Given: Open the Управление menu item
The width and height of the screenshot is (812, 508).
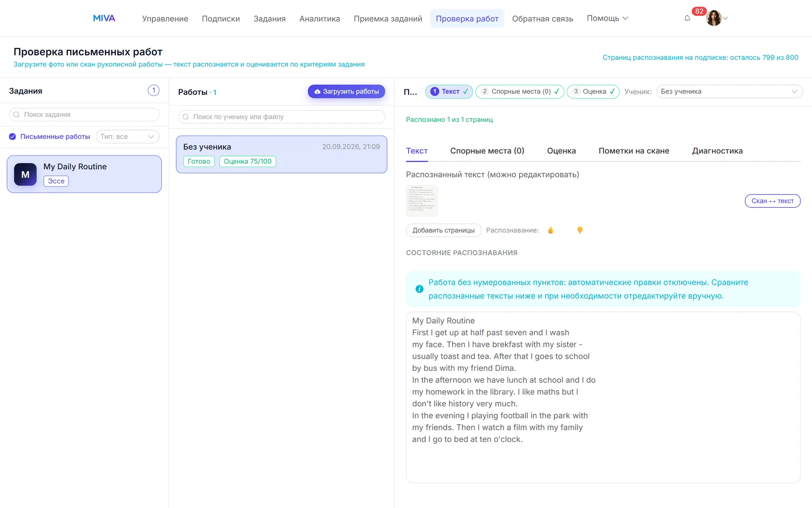Looking at the screenshot, I should click(x=165, y=18).
